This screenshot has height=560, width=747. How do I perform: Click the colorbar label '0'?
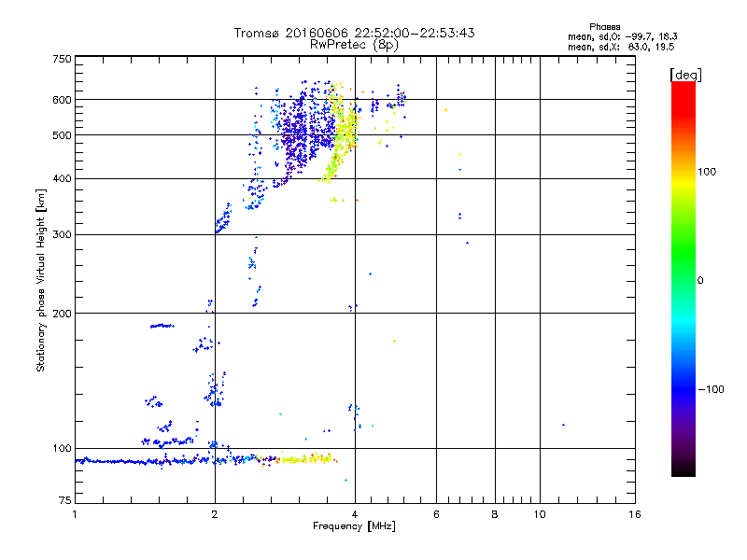coord(700,281)
